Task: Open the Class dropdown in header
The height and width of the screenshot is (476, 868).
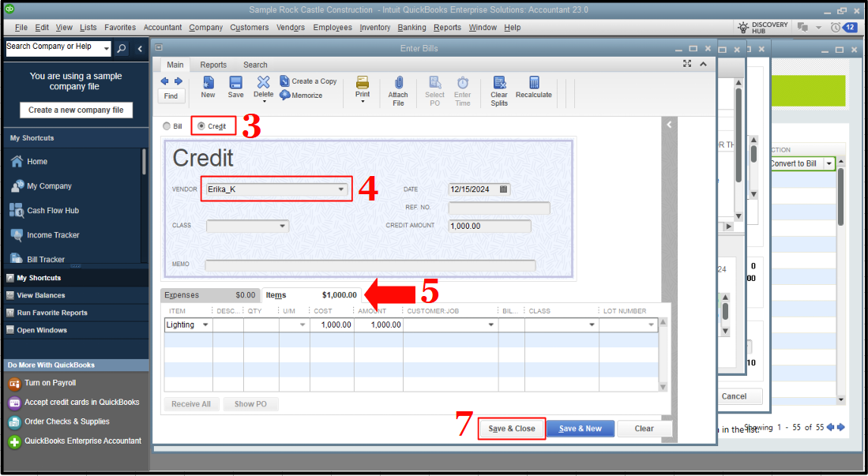Action: 282,226
